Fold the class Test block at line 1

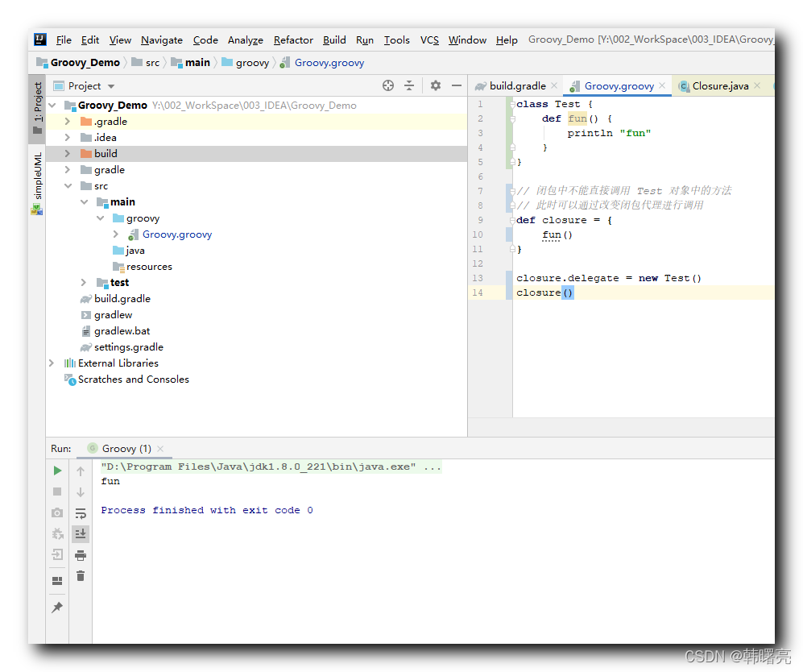tap(512, 104)
